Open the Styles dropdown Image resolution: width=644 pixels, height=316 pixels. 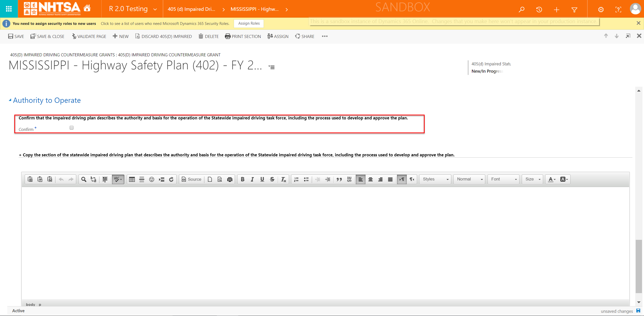(x=435, y=179)
